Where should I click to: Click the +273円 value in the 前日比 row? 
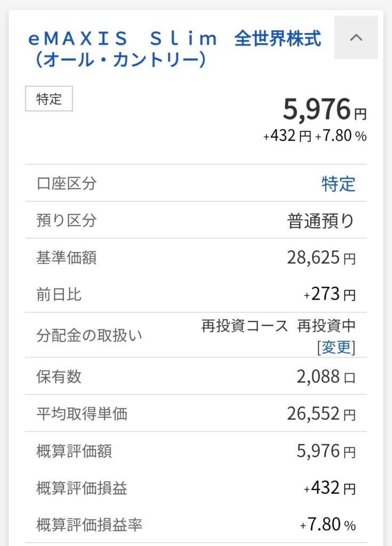(x=329, y=294)
